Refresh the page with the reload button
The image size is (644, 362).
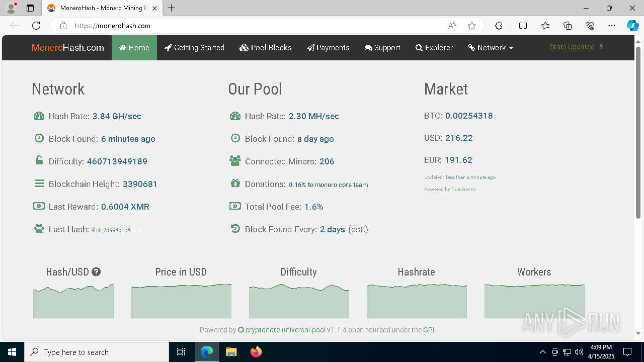click(36, 26)
